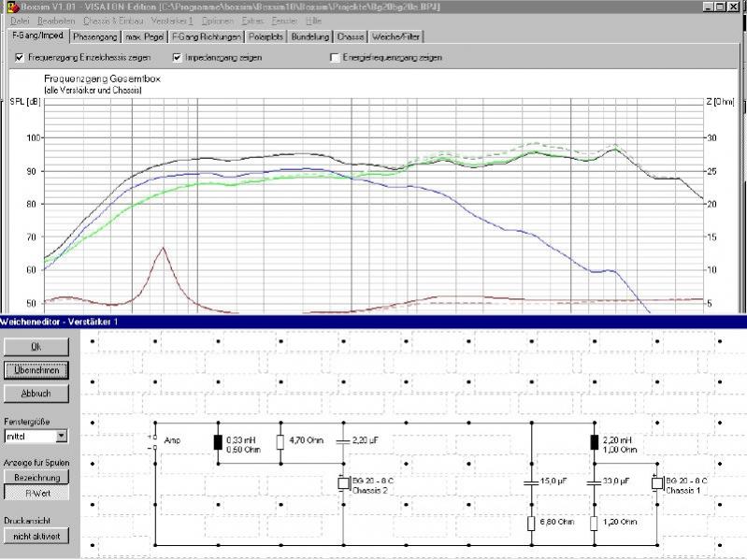The image size is (747, 560).
Task: Select the 0,33 mH inductor symbol
Action: tap(218, 441)
